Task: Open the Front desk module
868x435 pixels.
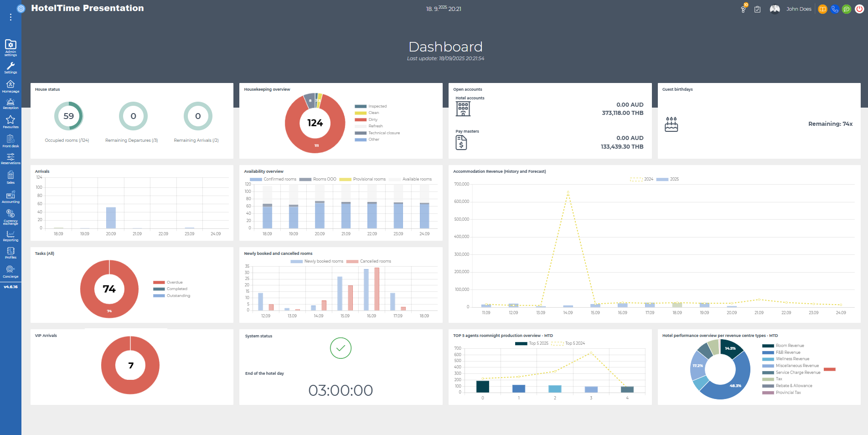Action: coord(10,141)
